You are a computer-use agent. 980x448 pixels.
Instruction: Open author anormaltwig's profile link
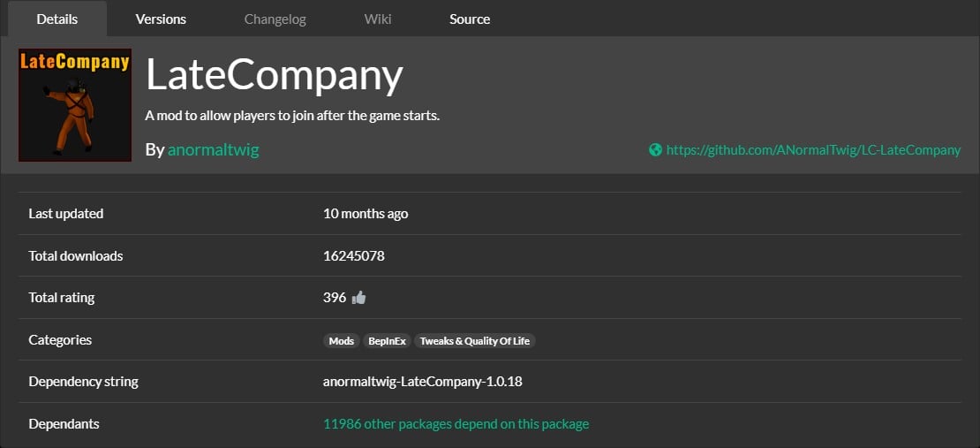[x=213, y=150]
